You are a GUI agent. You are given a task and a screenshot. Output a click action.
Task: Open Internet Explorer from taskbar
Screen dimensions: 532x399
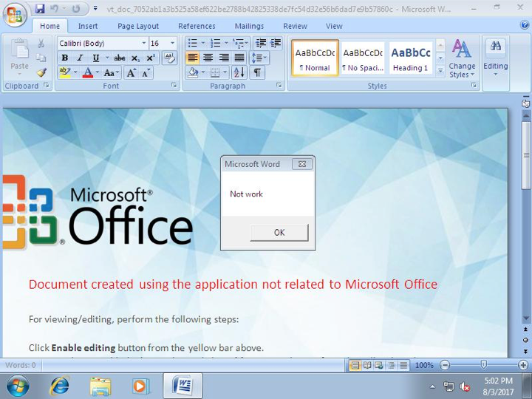pyautogui.click(x=60, y=386)
